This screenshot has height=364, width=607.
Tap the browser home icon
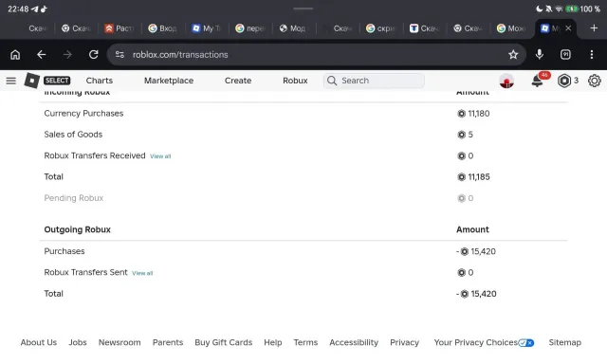(x=15, y=55)
